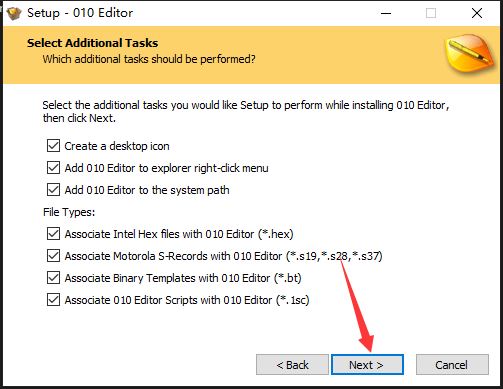
Task: Close the Setup dialog with X
Action: tap(477, 13)
